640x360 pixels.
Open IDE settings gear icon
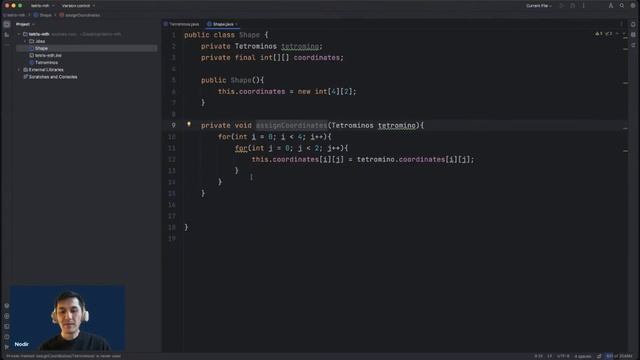[x=633, y=6]
